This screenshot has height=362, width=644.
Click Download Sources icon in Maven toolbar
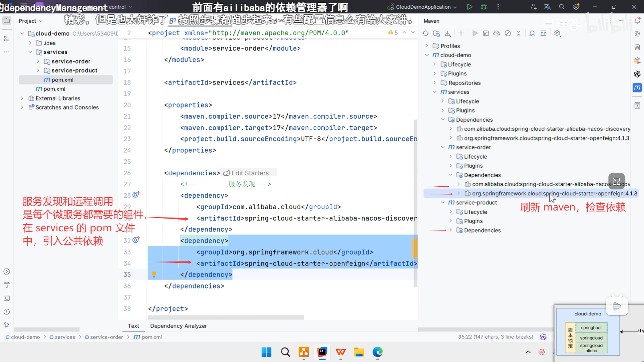coord(448,33)
